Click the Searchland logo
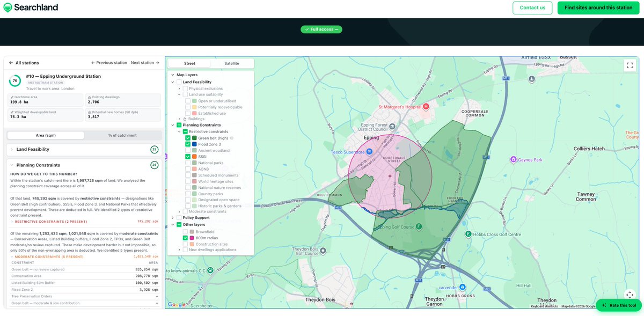This screenshot has height=316, width=644. [x=30, y=8]
